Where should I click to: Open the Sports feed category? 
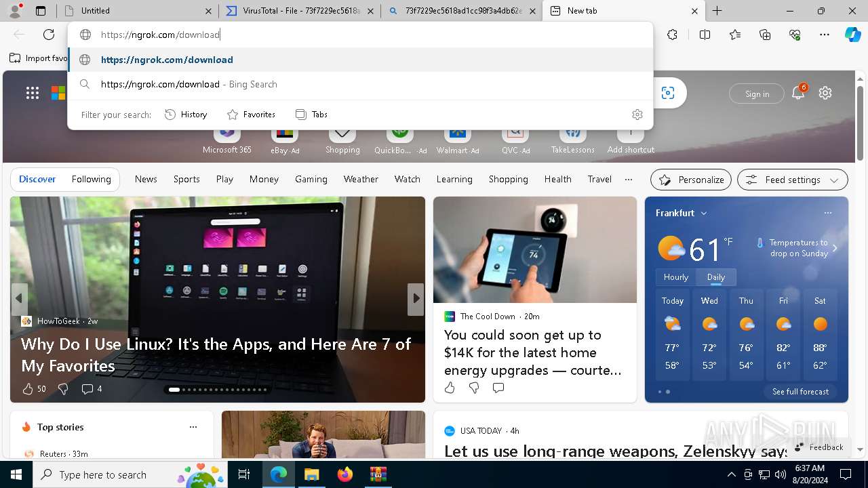point(186,180)
